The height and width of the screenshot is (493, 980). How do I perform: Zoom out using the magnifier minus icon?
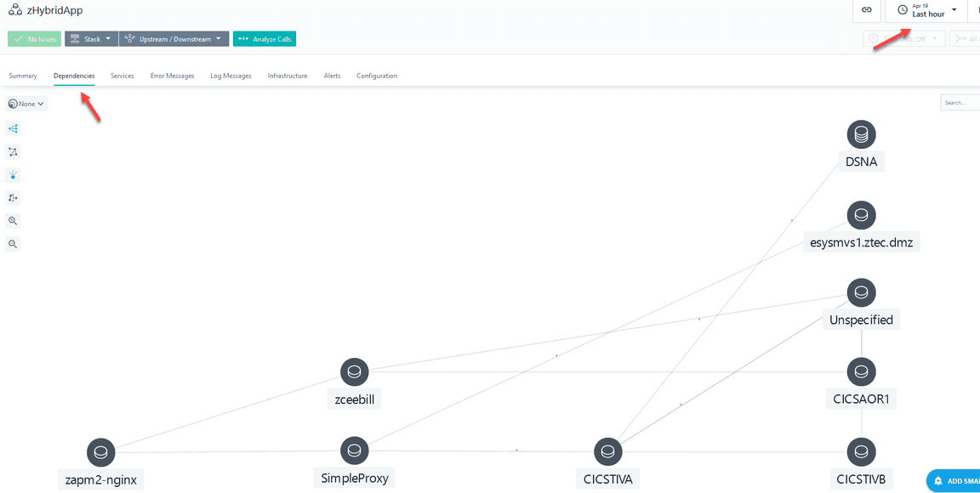click(13, 244)
